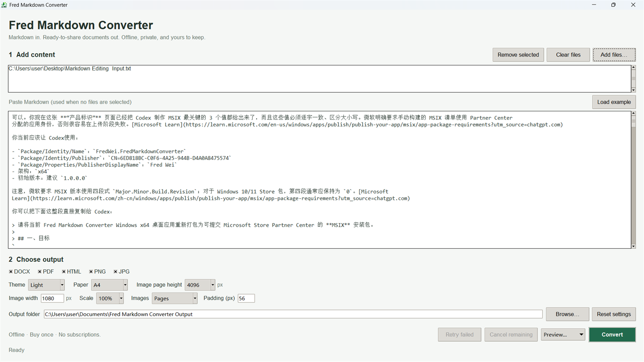Viewport: 644px width, 362px height.
Task: Open the Theme dropdown set to Light
Action: (46, 285)
